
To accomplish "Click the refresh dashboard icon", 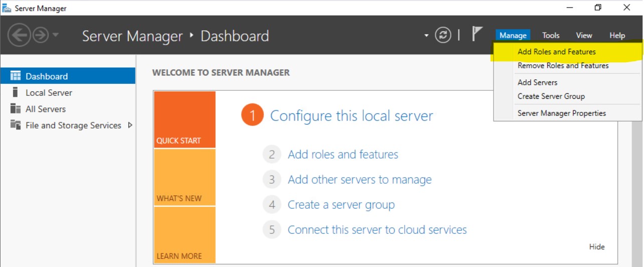I will 443,35.
